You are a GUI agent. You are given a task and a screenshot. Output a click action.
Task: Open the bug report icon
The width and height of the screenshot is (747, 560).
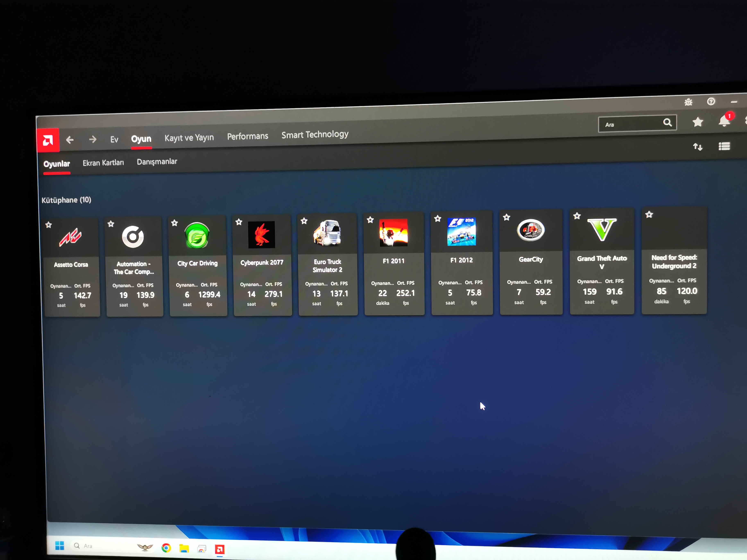pyautogui.click(x=688, y=102)
